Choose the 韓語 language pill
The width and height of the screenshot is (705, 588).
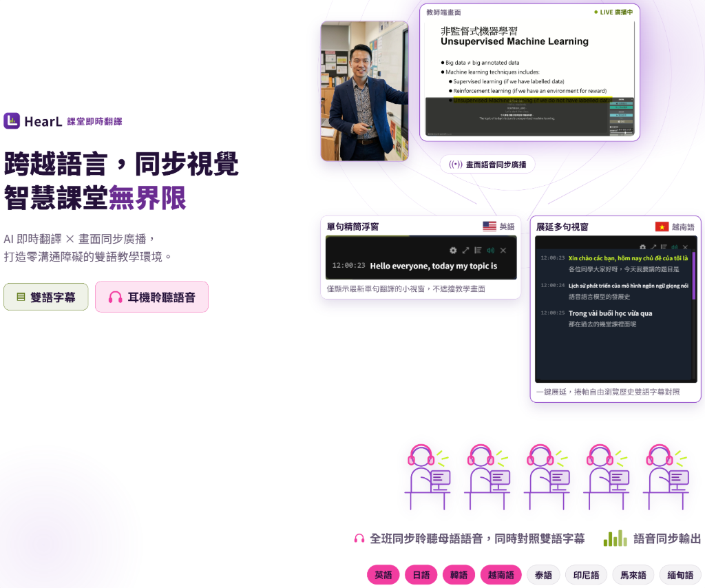click(x=459, y=575)
